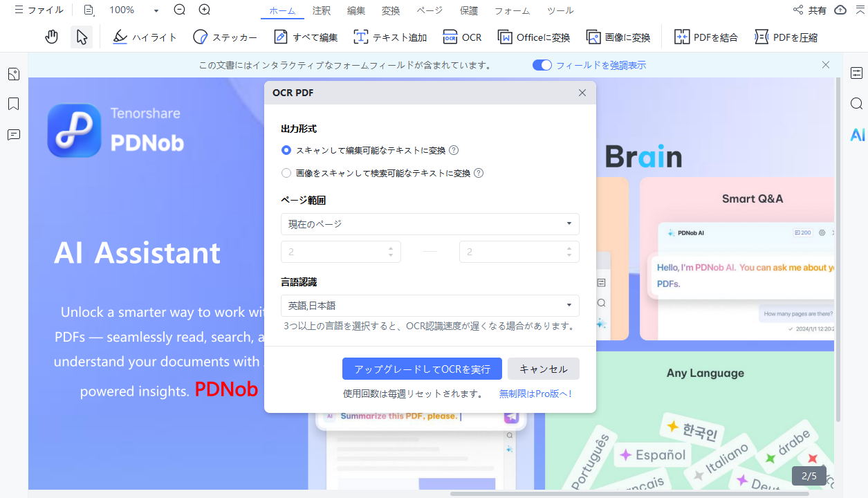Screen dimensions: 868x498
Task: Click アップグレードしてOCRを実行 button
Action: click(x=422, y=369)
